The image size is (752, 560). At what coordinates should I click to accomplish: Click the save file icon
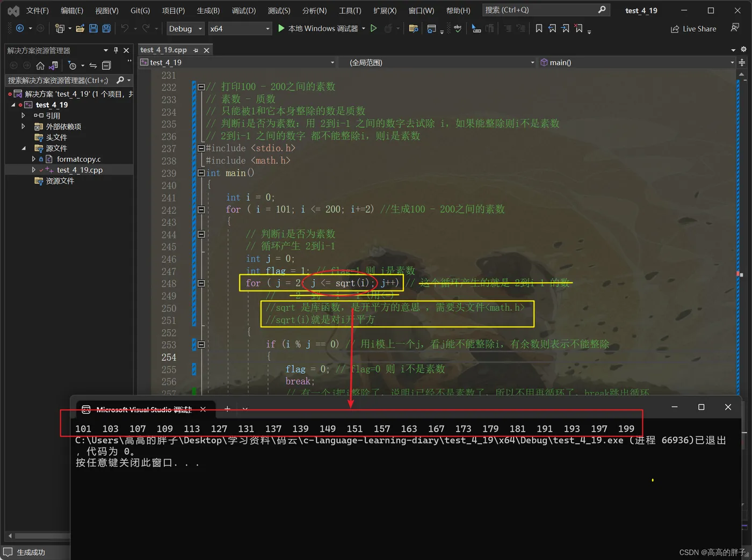tap(93, 28)
